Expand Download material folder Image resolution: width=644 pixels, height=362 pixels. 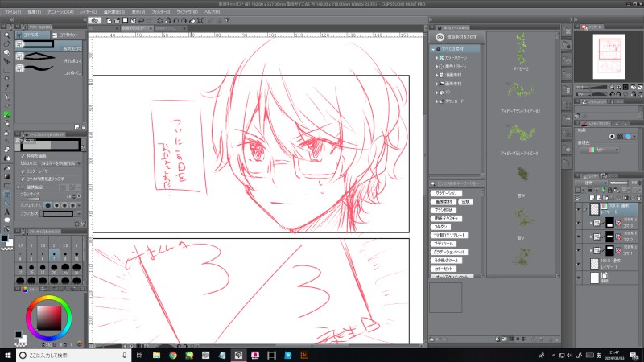437,101
